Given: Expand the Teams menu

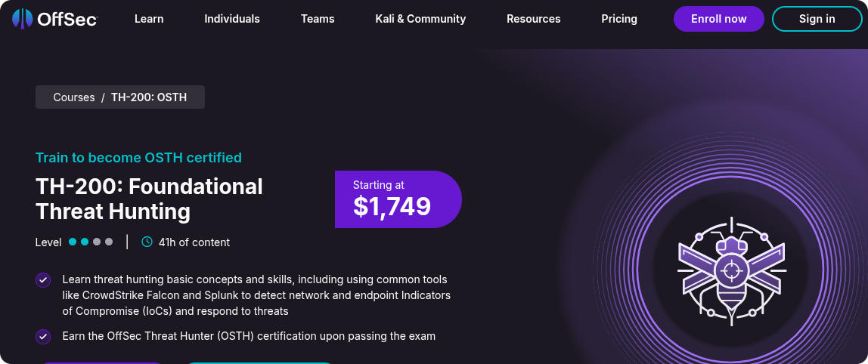Looking at the screenshot, I should (318, 19).
